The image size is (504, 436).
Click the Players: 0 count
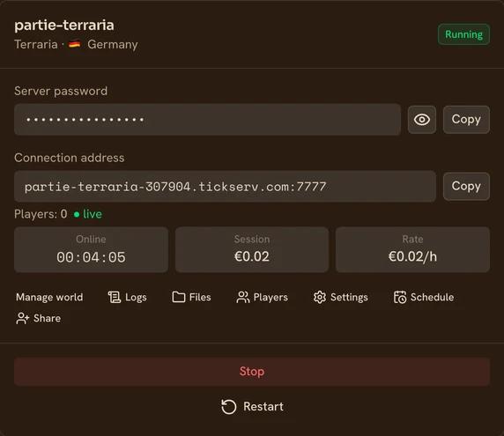point(41,214)
